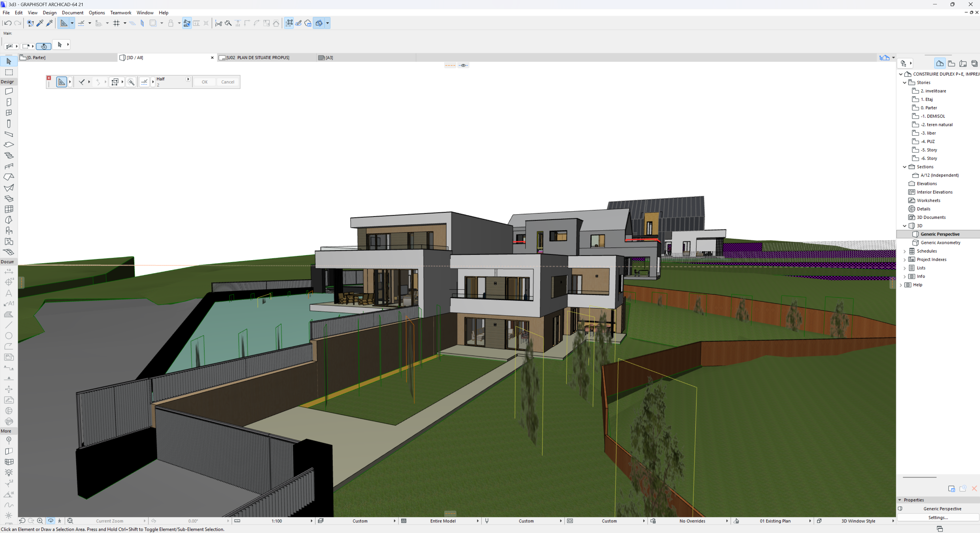
Task: Open the Design menu
Action: pos(50,13)
